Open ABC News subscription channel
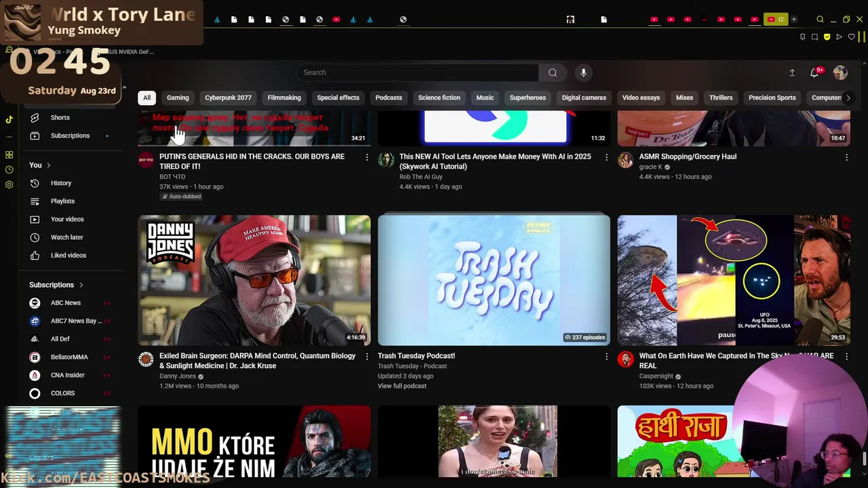Screen dimensions: 868x488 point(70,303)
